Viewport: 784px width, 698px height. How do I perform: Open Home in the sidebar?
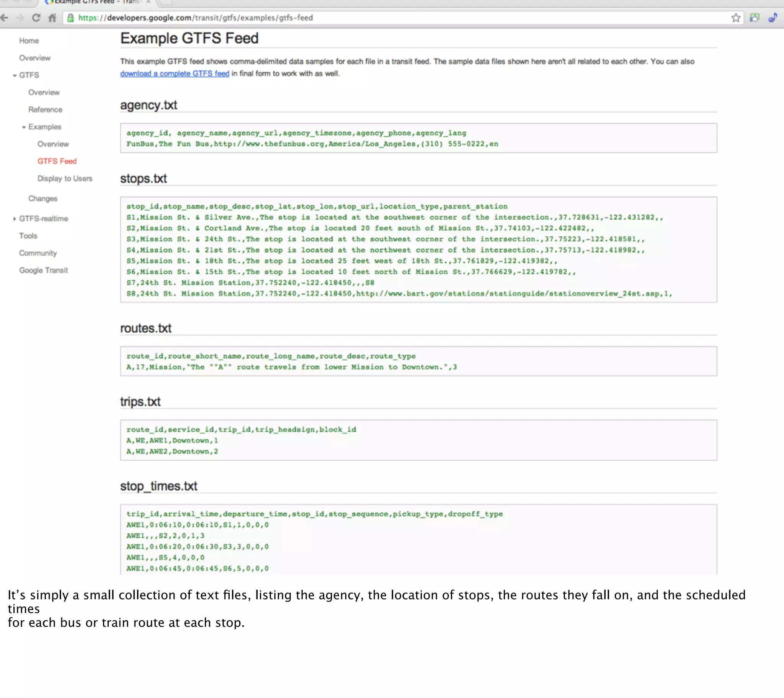[x=29, y=41]
